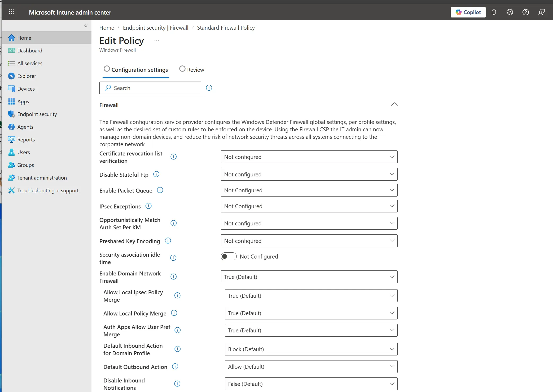Click the info icon beside Disable Stateful Ftp
This screenshot has height=392, width=553.
click(x=156, y=174)
